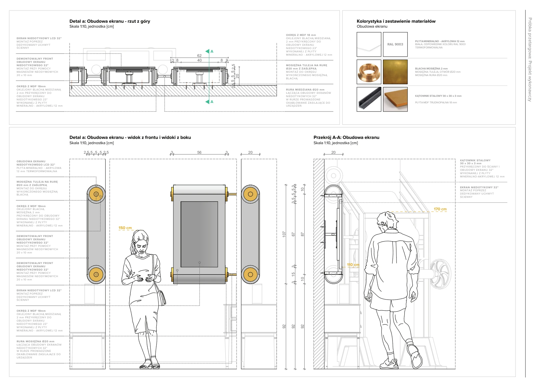Click the upper green section arrow A
The image size is (554, 392).
208,51
